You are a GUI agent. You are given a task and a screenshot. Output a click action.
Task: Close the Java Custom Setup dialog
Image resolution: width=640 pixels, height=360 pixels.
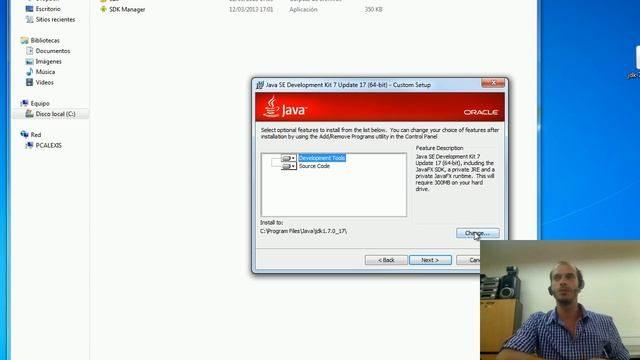pos(493,83)
